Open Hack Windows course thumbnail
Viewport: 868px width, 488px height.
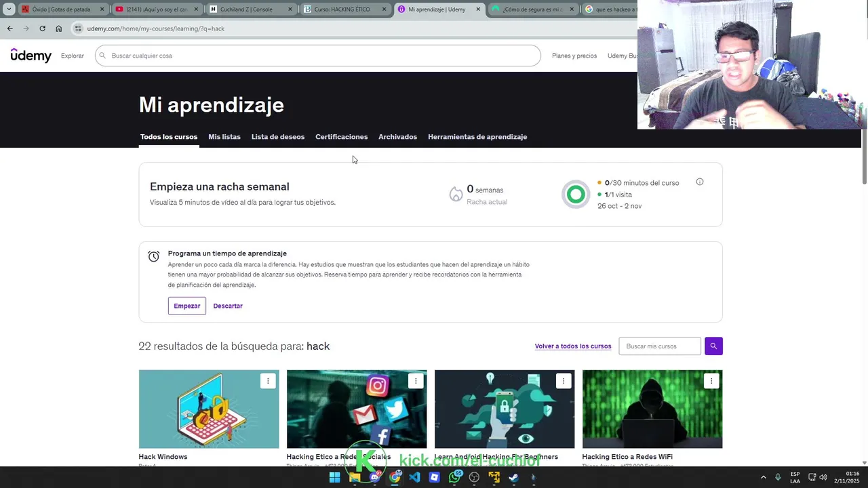click(209, 409)
